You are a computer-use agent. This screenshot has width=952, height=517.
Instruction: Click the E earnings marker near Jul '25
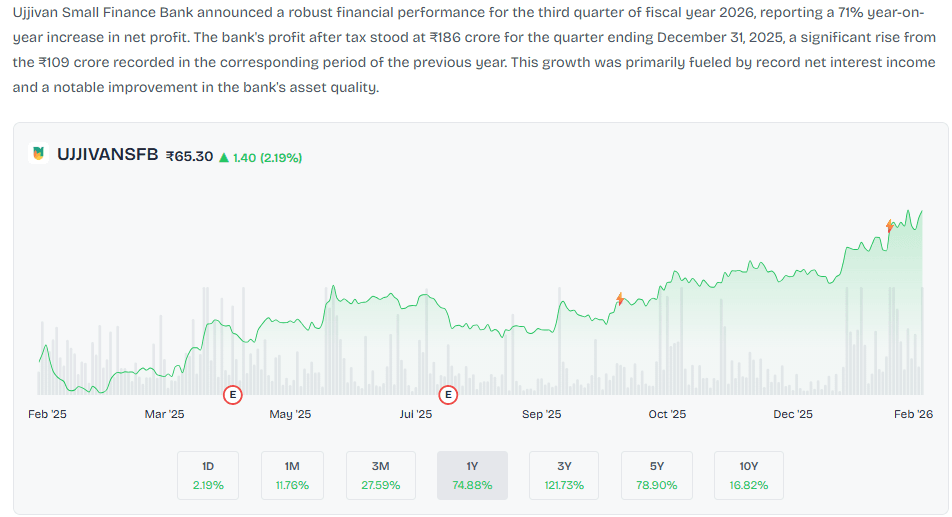click(x=448, y=395)
